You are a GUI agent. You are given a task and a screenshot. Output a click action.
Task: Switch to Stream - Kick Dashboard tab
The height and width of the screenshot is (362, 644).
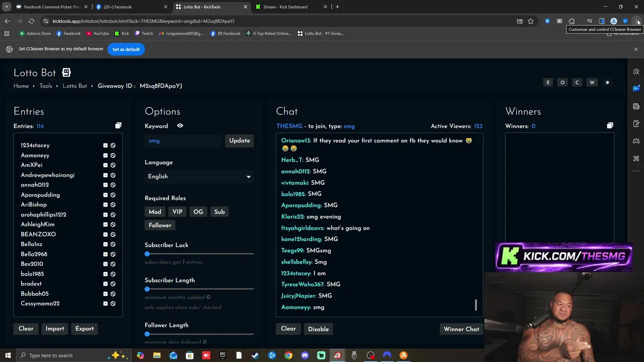point(291,7)
